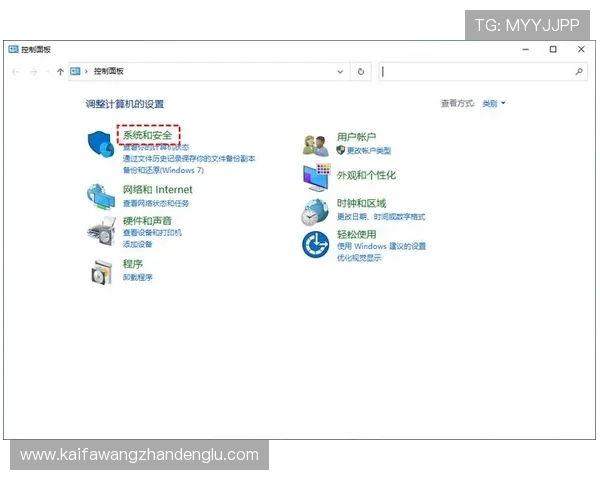Open the 用户帐户 people icon
This screenshot has height=480, width=600.
(x=316, y=145)
